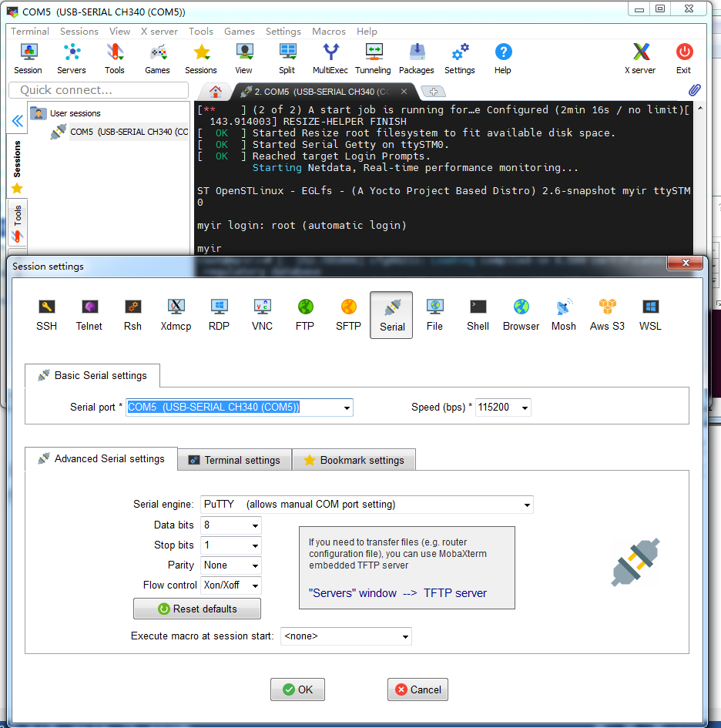Click the Sessions star toolbar icon

[x=201, y=59]
